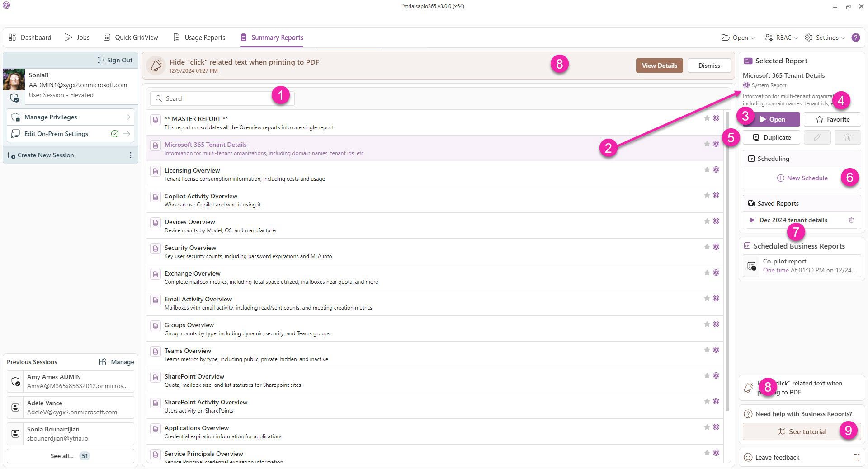Click New Schedule link

pyautogui.click(x=802, y=178)
